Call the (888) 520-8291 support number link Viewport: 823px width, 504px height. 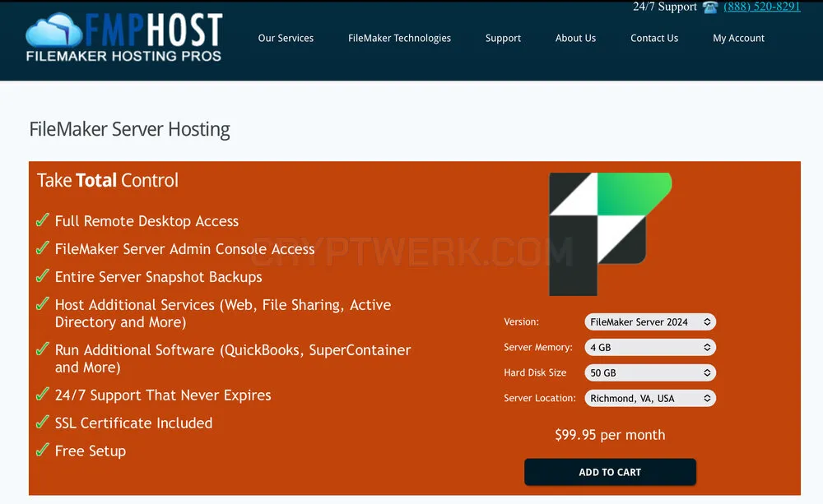[x=761, y=7]
